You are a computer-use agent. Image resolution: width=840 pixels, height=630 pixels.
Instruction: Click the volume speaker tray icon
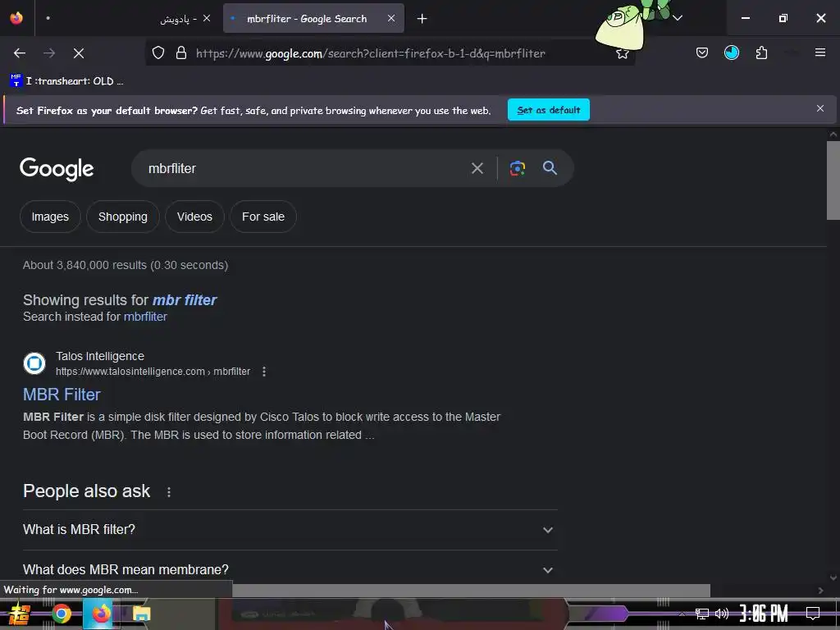click(x=722, y=614)
